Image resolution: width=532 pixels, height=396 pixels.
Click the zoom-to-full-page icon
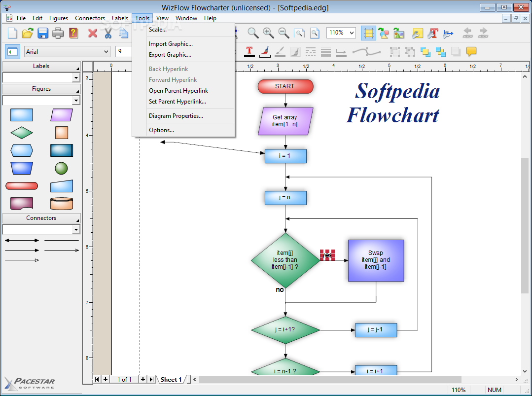[315, 33]
